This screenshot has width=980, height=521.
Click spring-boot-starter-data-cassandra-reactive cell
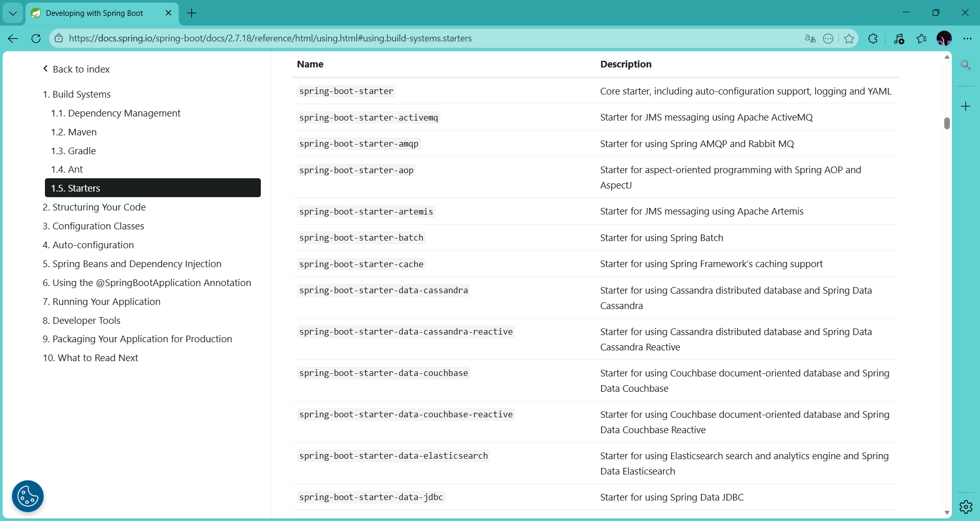tap(406, 331)
